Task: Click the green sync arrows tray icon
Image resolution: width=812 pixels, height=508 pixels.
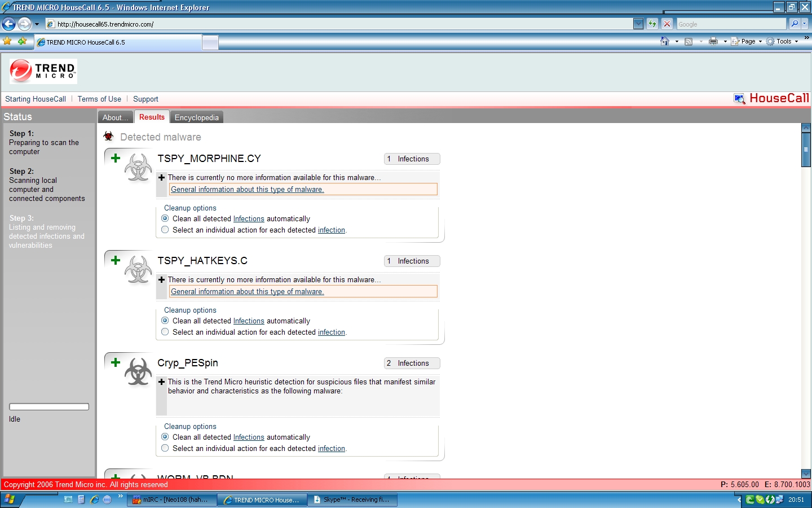Action: (x=769, y=500)
